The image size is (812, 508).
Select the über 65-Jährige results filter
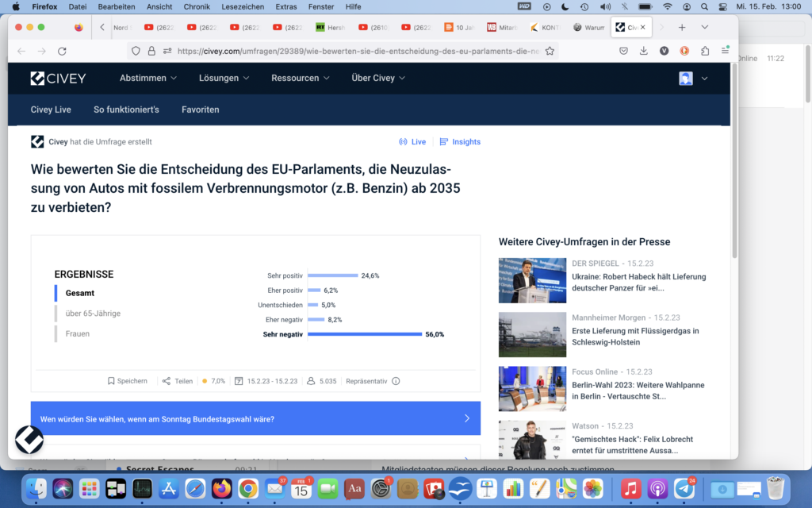click(x=93, y=314)
